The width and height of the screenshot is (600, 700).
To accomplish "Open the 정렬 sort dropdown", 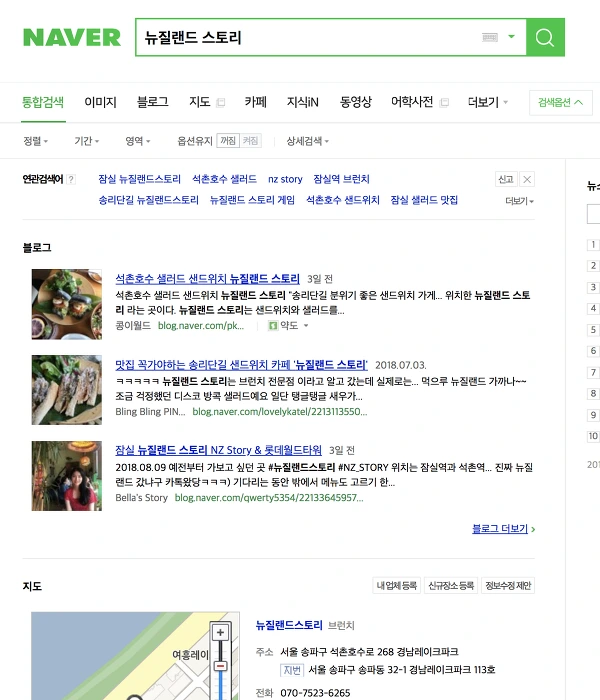I will coord(35,141).
